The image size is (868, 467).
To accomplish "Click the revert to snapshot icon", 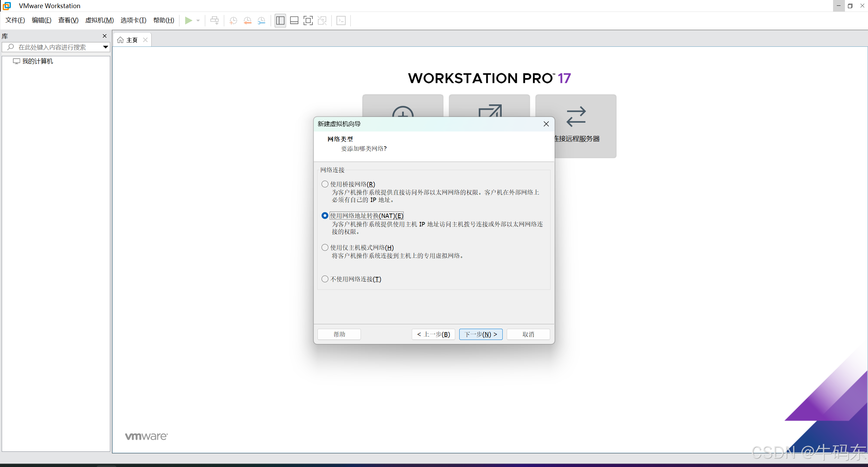I will (x=247, y=21).
